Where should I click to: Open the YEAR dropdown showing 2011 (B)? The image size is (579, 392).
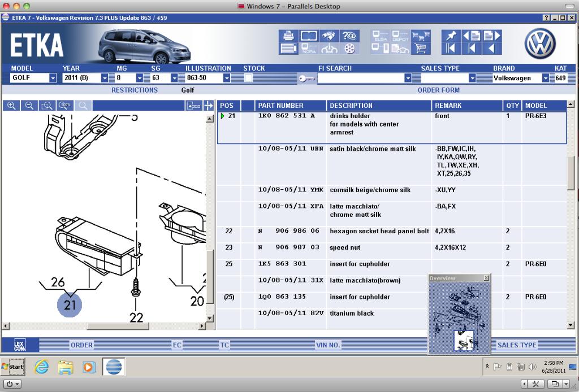pyautogui.click(x=105, y=78)
